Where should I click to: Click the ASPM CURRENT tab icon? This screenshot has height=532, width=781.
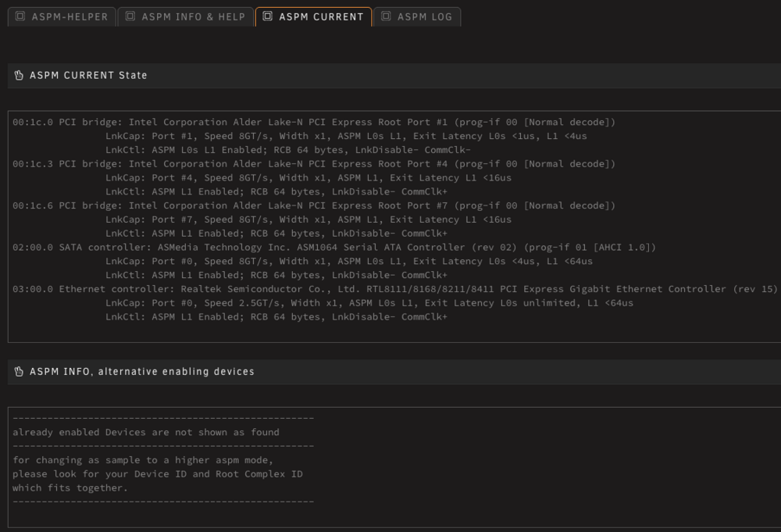coord(267,16)
